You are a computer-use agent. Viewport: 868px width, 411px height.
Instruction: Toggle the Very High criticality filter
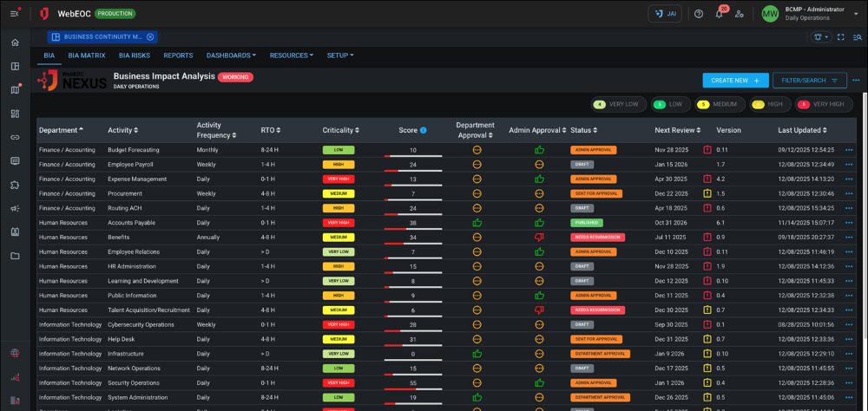point(821,104)
